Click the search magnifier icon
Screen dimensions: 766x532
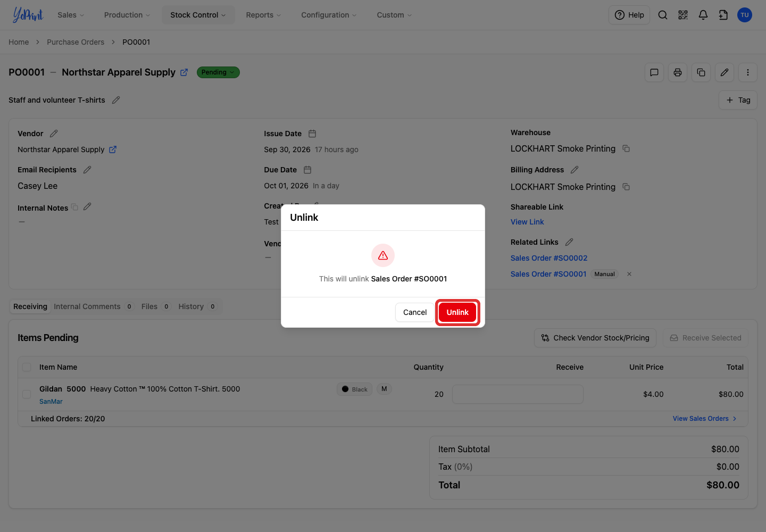pos(663,15)
